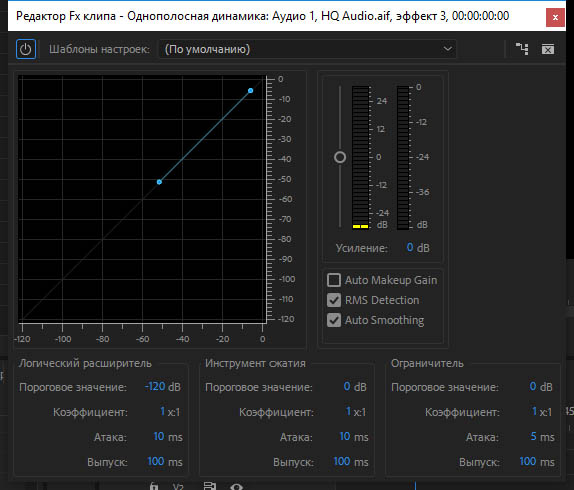
Task: Click the Усиление gain slider handle
Action: [340, 157]
